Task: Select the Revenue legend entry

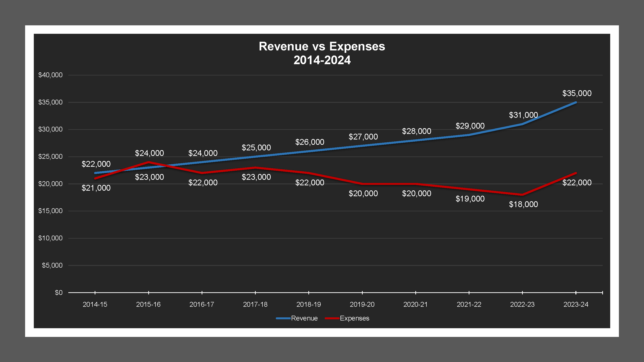Action: click(297, 318)
